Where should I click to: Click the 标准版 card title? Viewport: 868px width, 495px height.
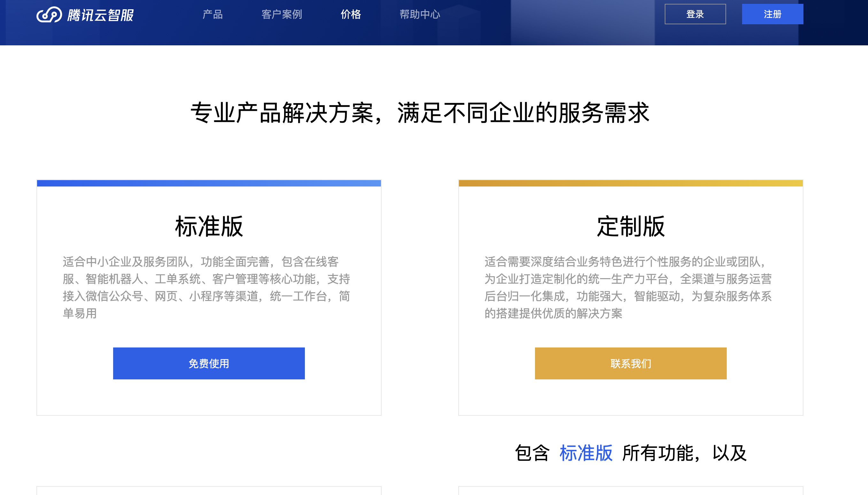[x=209, y=226]
